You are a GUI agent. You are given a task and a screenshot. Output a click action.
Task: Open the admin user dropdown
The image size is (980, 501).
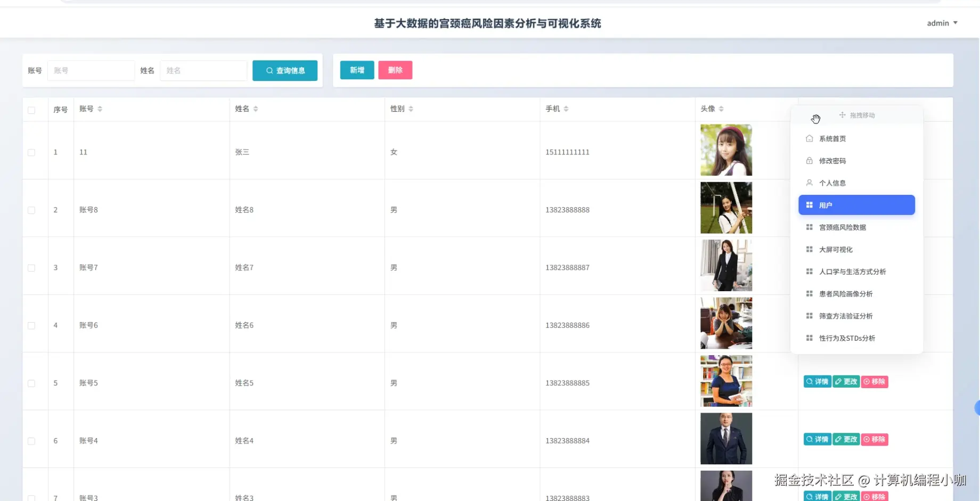click(x=942, y=23)
